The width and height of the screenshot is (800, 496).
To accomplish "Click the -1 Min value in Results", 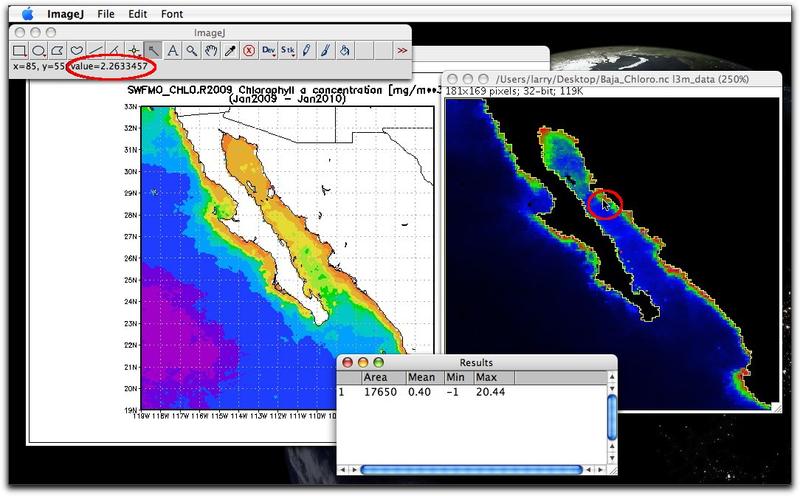I will 452,392.
